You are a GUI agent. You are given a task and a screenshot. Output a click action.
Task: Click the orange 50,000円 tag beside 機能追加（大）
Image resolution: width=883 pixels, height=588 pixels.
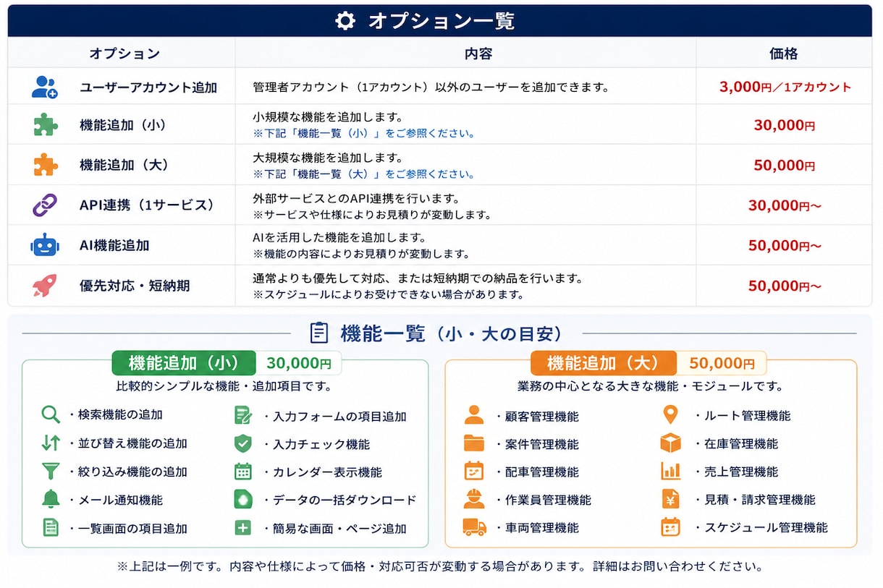click(x=722, y=364)
